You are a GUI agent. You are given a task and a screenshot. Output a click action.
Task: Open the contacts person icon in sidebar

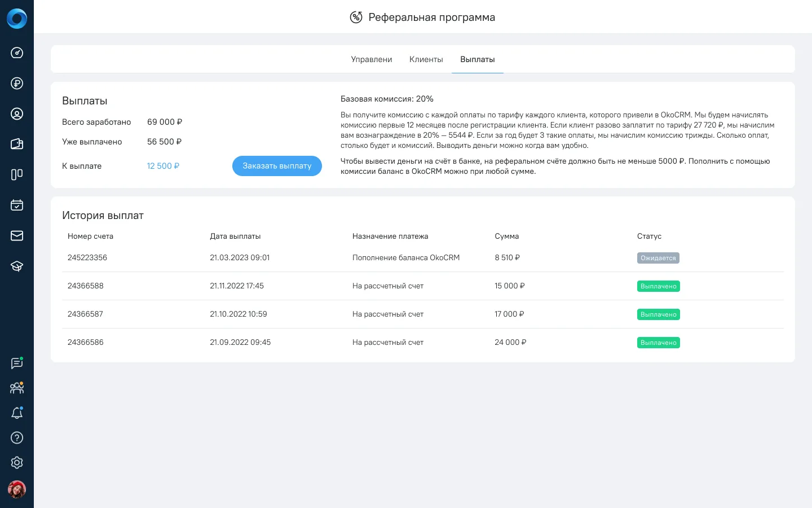point(17,114)
